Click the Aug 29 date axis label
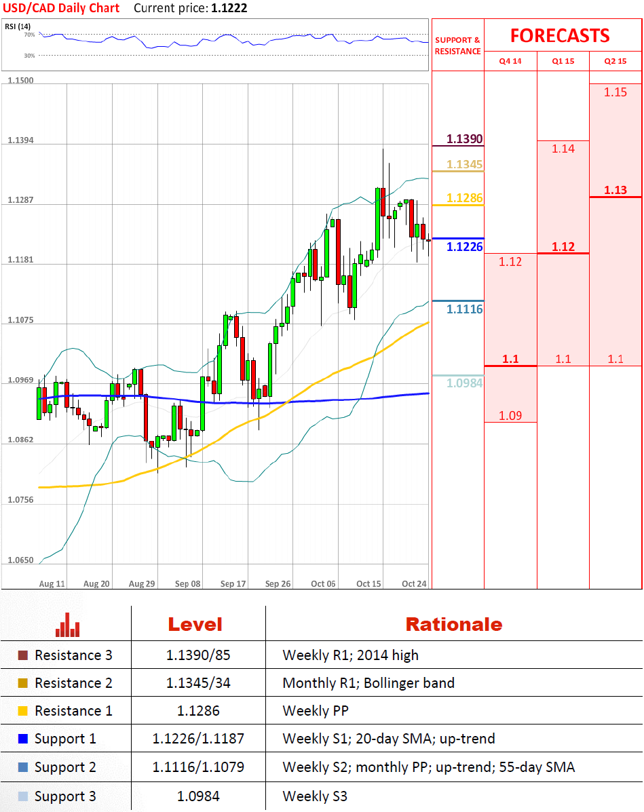This screenshot has height=812, width=644. coord(142,583)
